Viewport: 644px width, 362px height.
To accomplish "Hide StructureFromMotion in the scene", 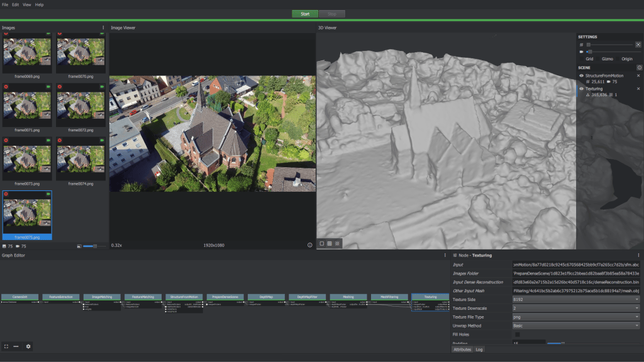I will click(x=581, y=75).
